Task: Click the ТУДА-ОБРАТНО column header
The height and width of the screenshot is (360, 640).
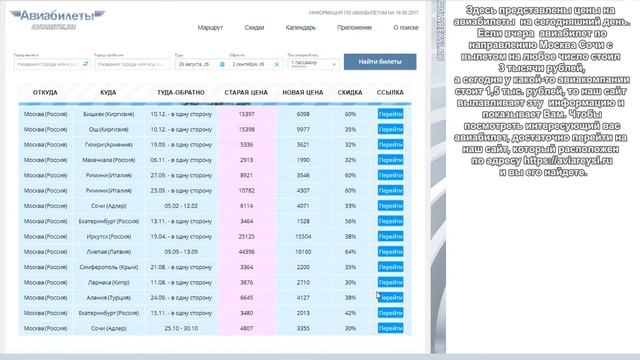Action: coord(181,93)
